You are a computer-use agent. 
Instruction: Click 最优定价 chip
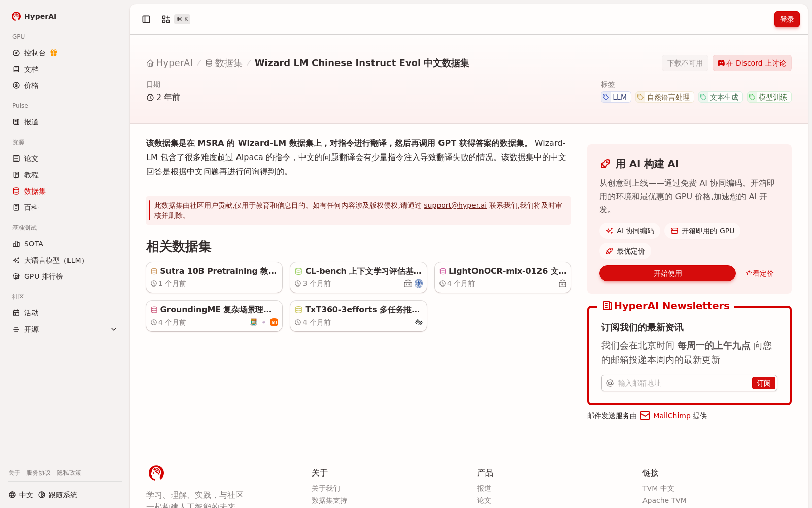pyautogui.click(x=625, y=251)
